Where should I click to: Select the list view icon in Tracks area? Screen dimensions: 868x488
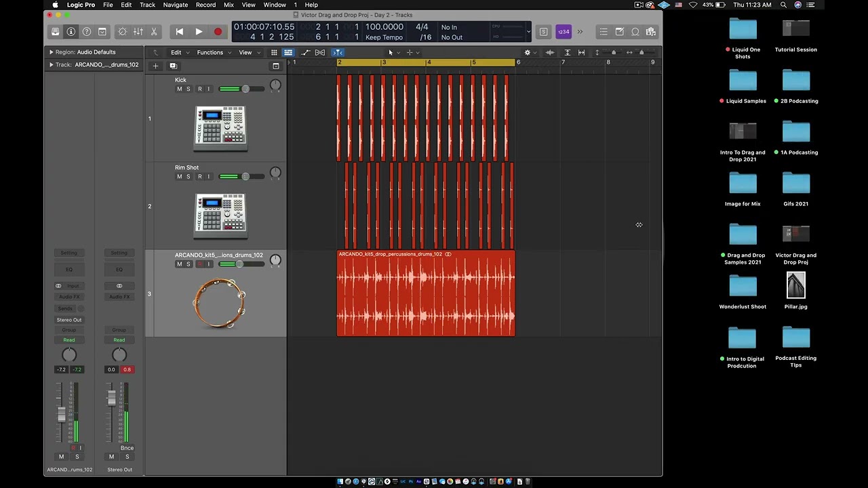tap(288, 52)
